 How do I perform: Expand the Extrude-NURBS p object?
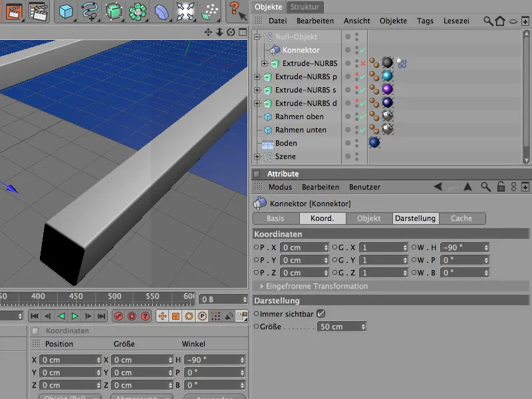coord(257,77)
